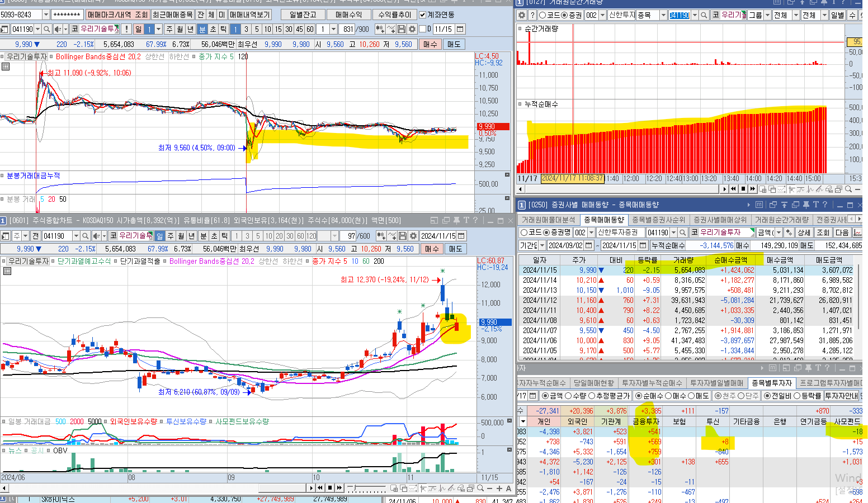Switch to 증권사별매매상위 tab
This screenshot has width=868, height=503.
point(720,220)
